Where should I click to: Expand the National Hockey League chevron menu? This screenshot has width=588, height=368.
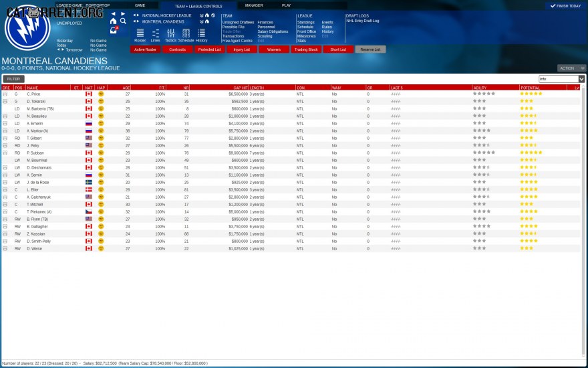202,16
